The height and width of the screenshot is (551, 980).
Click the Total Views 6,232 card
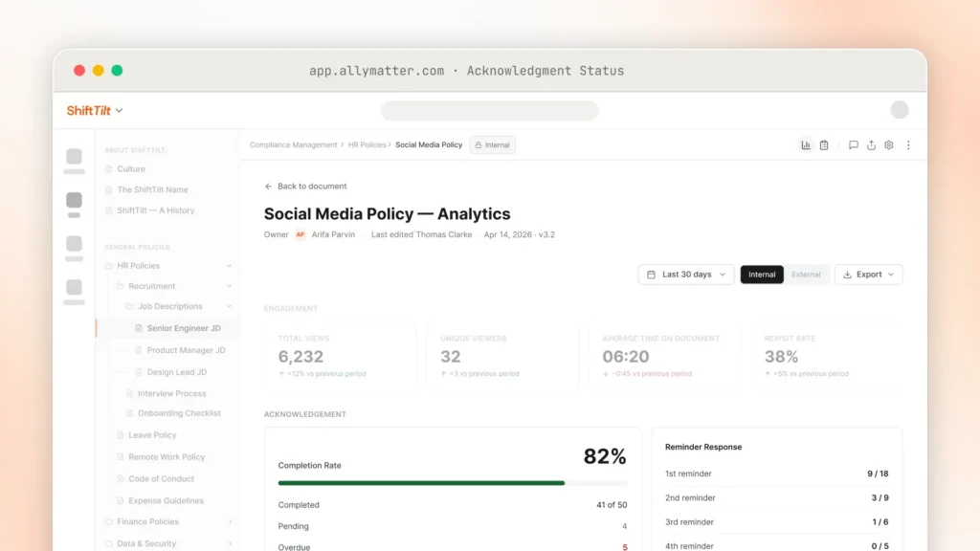(x=340, y=356)
